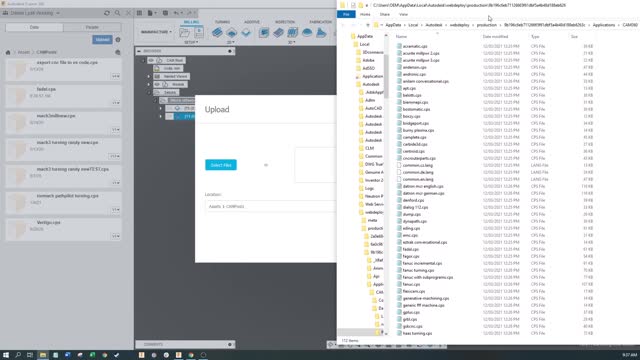The height and width of the screenshot is (360, 640).
Task: Open the MANUFACTURE workspace dropdown
Action: click(x=156, y=32)
